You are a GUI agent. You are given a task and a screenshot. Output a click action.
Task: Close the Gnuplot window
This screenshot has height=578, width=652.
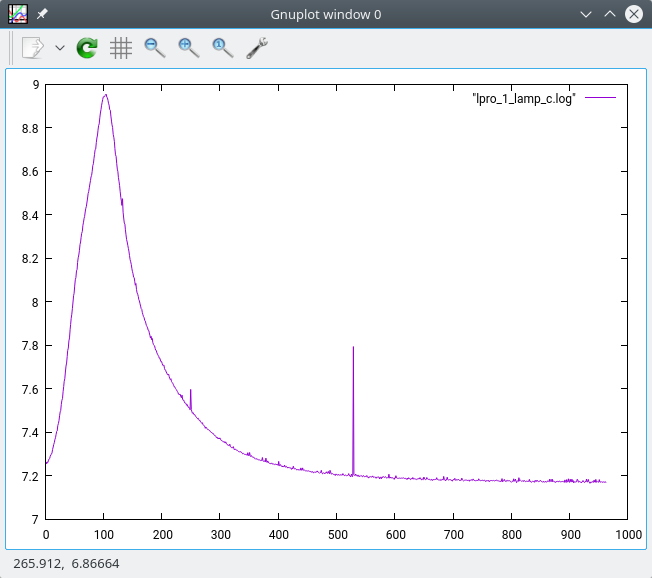pyautogui.click(x=634, y=14)
